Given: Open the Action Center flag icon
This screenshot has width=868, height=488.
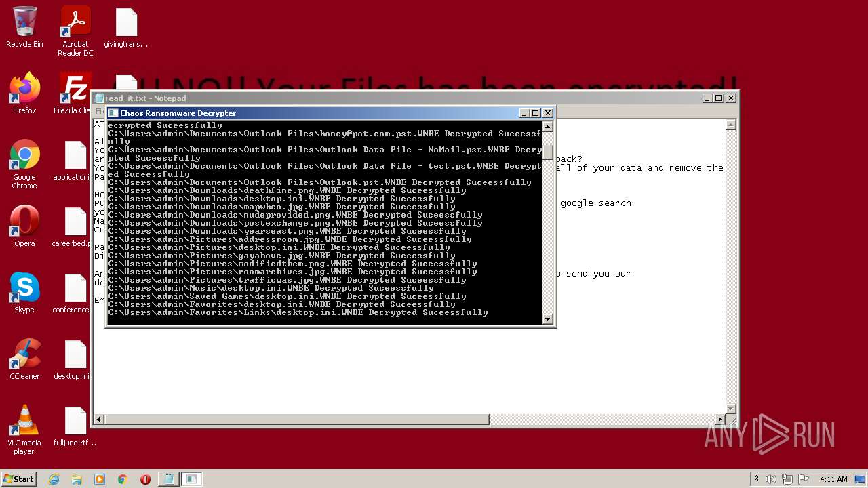Looking at the screenshot, I should [803, 479].
